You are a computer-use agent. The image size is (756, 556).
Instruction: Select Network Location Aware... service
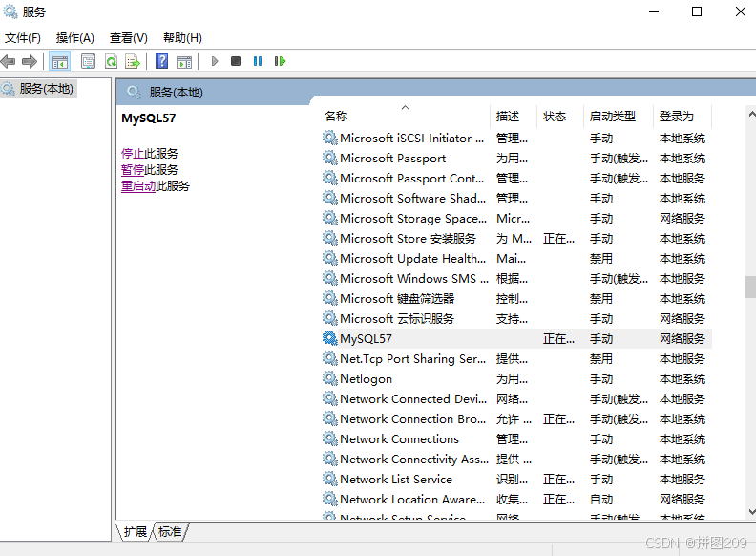[515, 499]
